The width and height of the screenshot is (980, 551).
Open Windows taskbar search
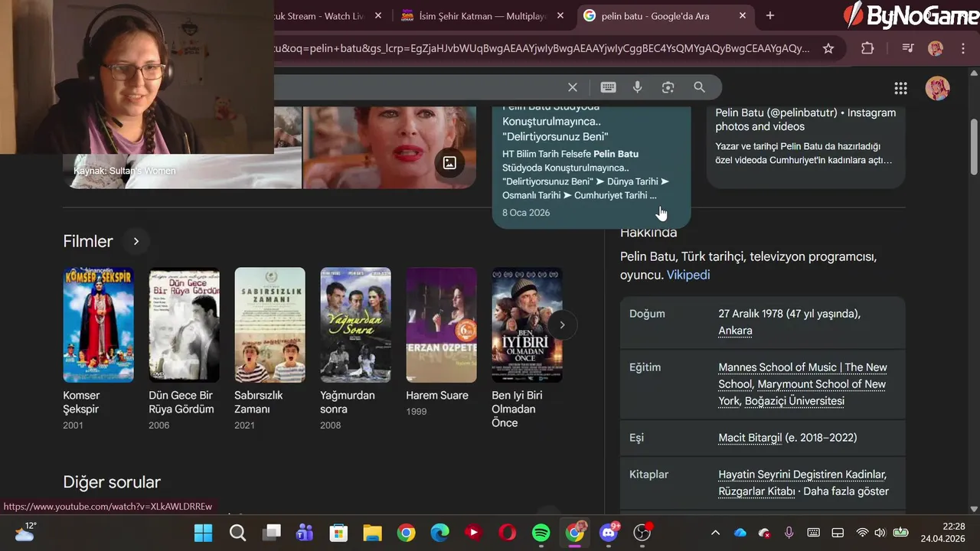click(237, 533)
